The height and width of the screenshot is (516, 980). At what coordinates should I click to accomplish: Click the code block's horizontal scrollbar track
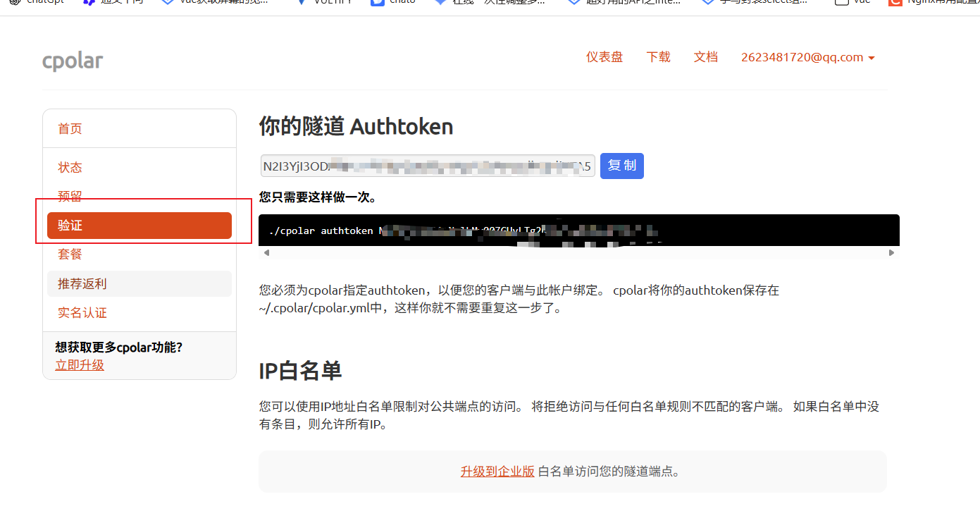[x=579, y=252]
